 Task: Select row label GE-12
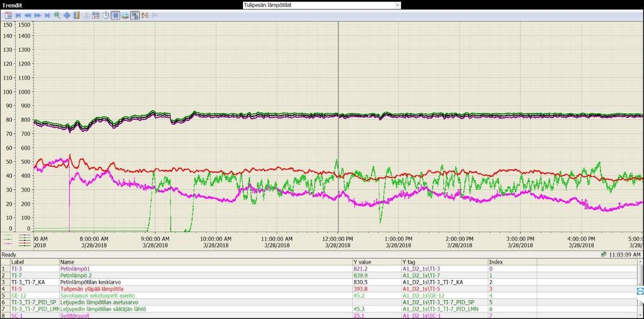click(x=18, y=296)
